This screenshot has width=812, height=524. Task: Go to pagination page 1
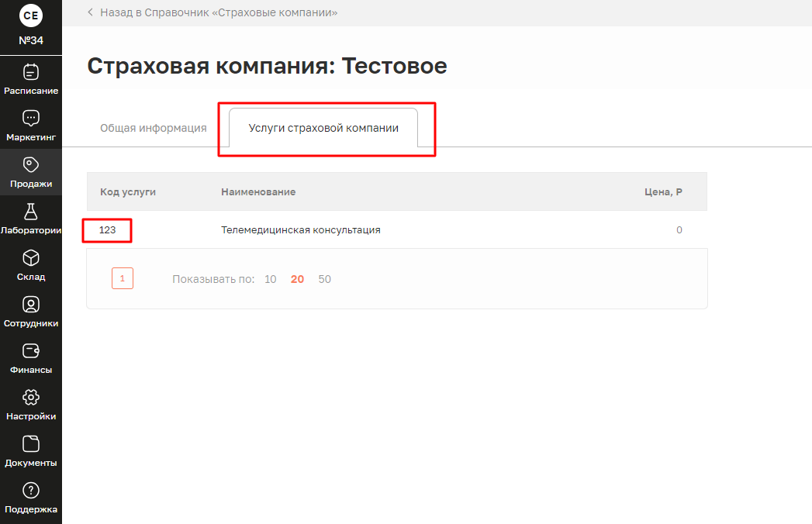point(123,278)
